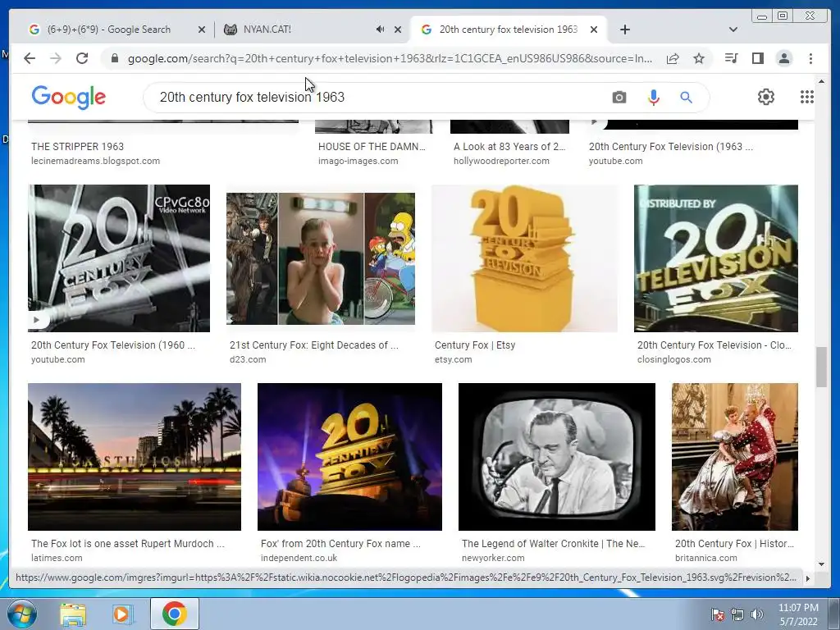Click the address bar URL
Screen dimensions: 840x630
390,58
